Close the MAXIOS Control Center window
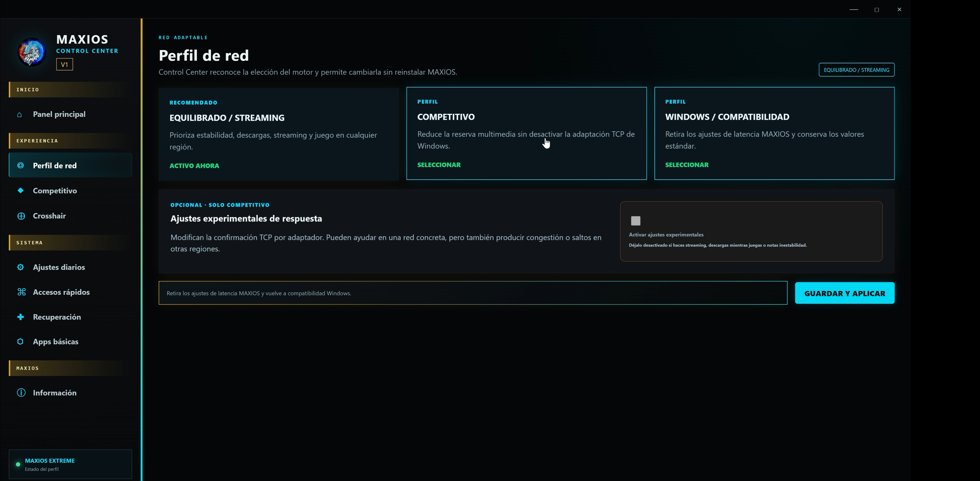The width and height of the screenshot is (980, 481). [899, 10]
